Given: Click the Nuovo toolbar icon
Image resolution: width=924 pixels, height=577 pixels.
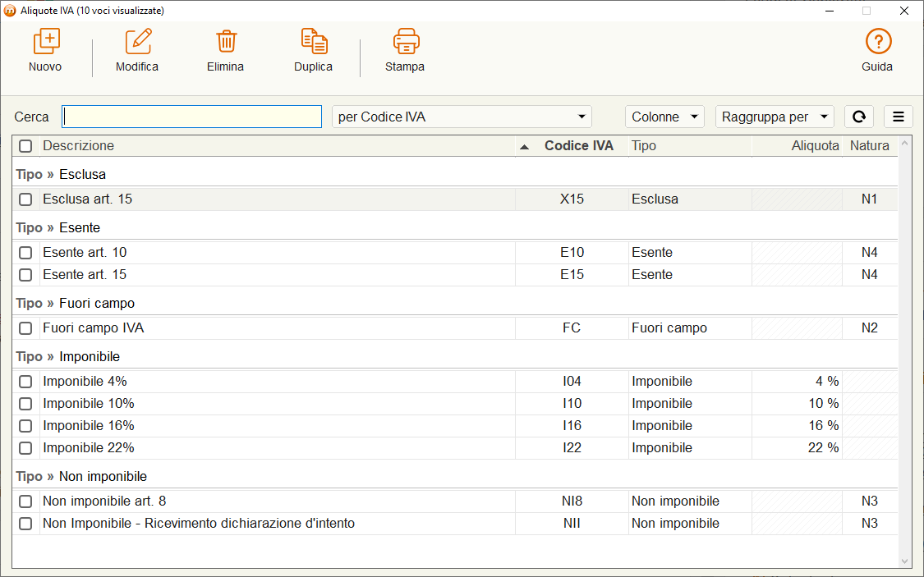Looking at the screenshot, I should tap(46, 41).
